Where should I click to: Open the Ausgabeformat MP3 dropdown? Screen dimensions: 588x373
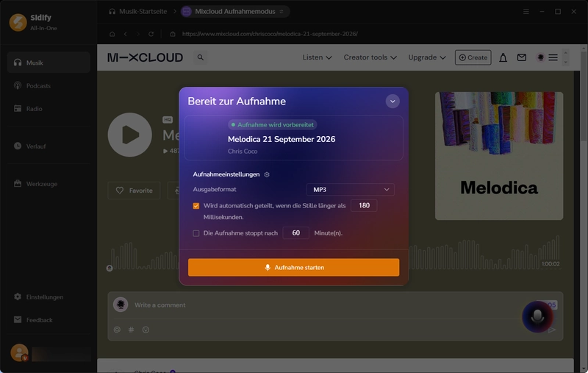click(351, 190)
